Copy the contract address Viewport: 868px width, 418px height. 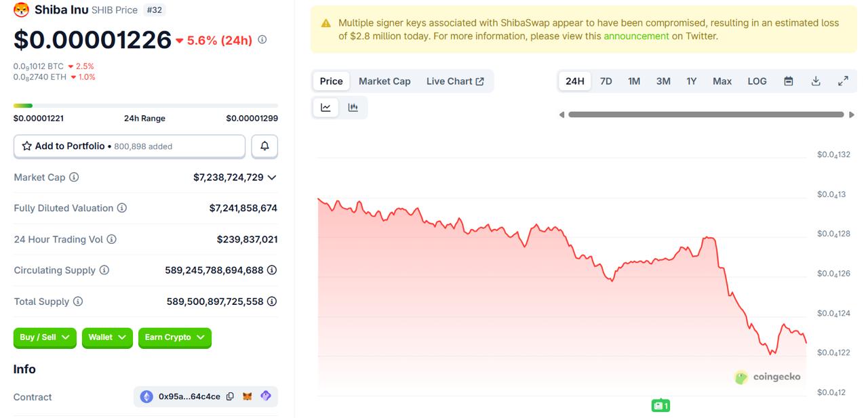point(230,396)
